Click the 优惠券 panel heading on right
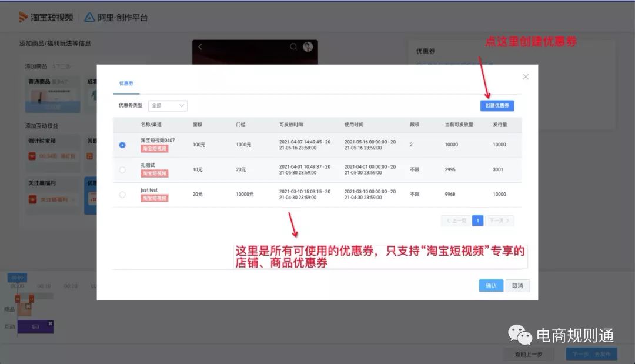This screenshot has height=364, width=635. [425, 51]
